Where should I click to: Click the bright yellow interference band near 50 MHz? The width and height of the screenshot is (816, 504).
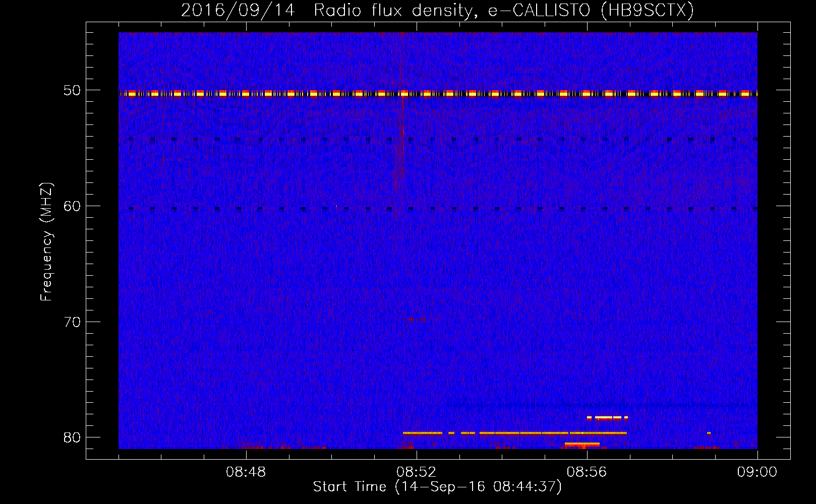[x=438, y=93]
